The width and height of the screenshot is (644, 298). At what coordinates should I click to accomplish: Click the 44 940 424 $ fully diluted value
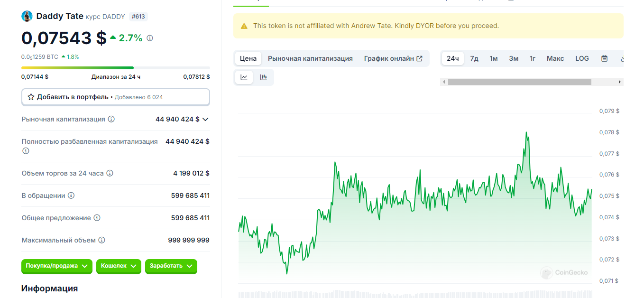[x=187, y=141]
